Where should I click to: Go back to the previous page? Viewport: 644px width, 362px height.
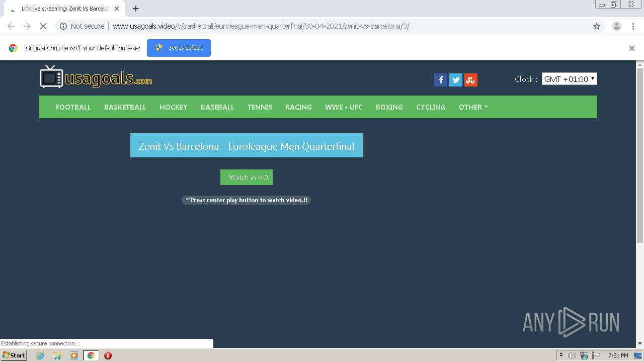(x=11, y=26)
